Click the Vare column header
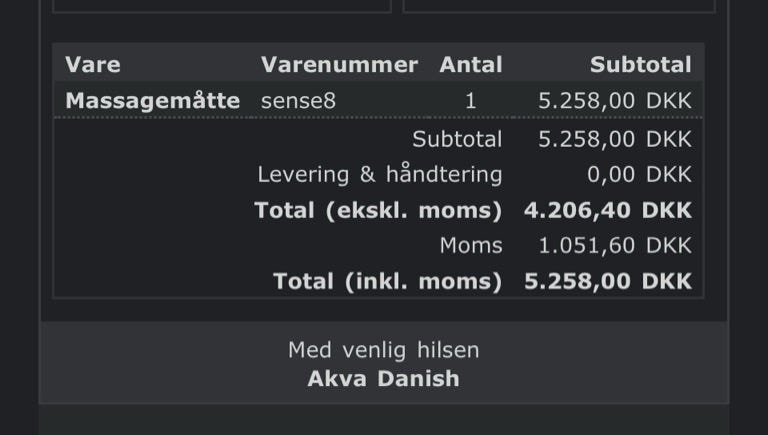 [93, 65]
